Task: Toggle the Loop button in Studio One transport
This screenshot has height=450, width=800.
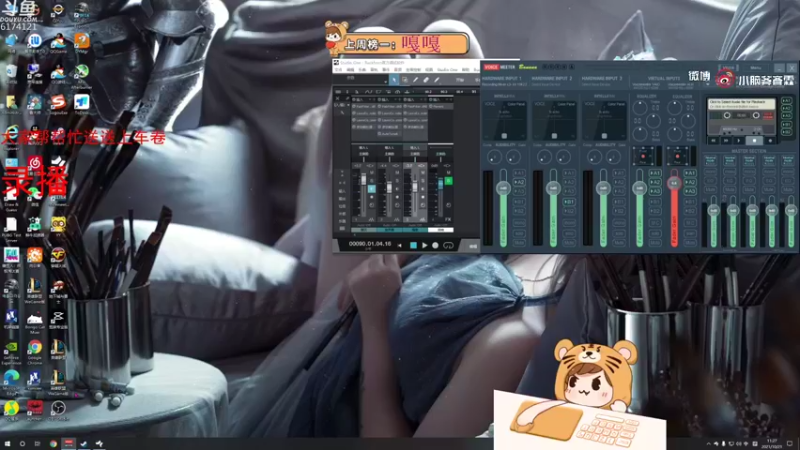Action: (x=448, y=245)
